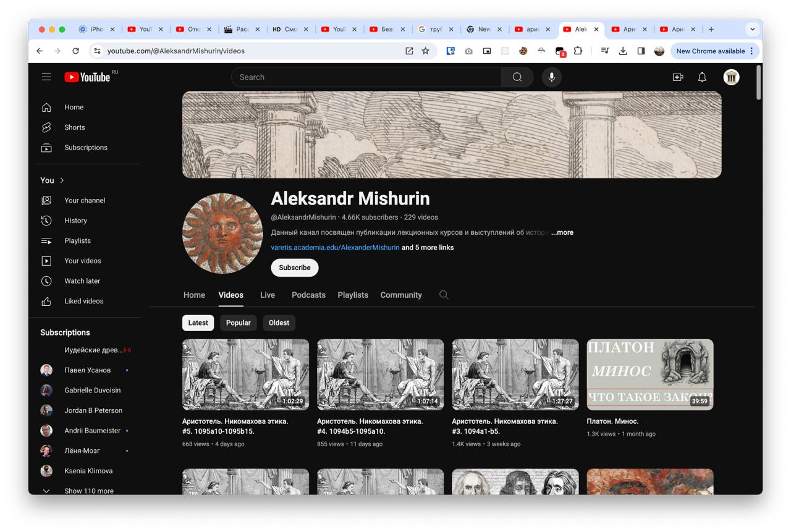The image size is (791, 532).
Task: Click the Home house icon in sidebar
Action: (46, 108)
